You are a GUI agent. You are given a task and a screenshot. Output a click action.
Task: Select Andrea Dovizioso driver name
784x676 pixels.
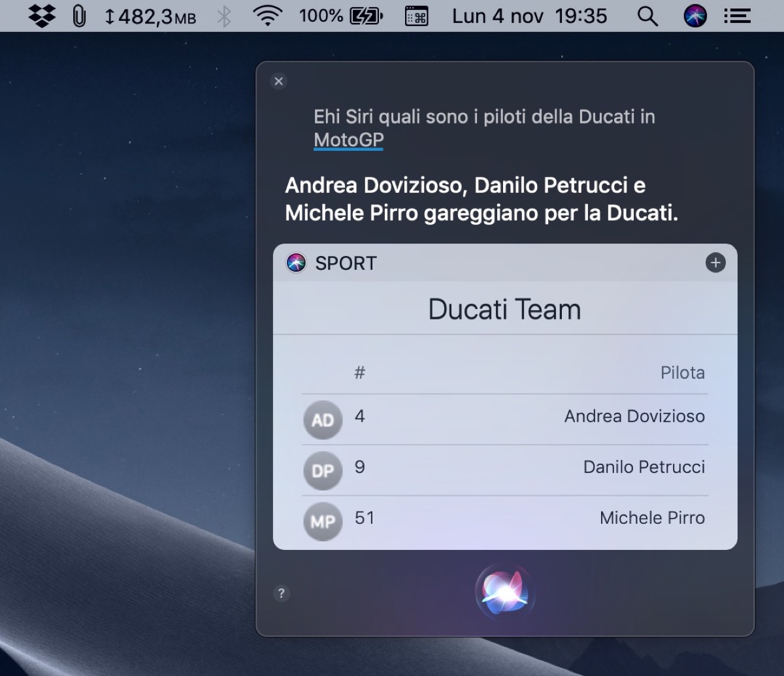(x=634, y=416)
